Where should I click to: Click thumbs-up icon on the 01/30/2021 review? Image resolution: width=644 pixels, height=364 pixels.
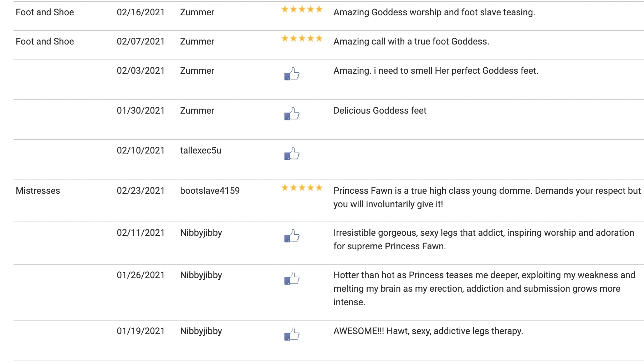click(x=292, y=114)
